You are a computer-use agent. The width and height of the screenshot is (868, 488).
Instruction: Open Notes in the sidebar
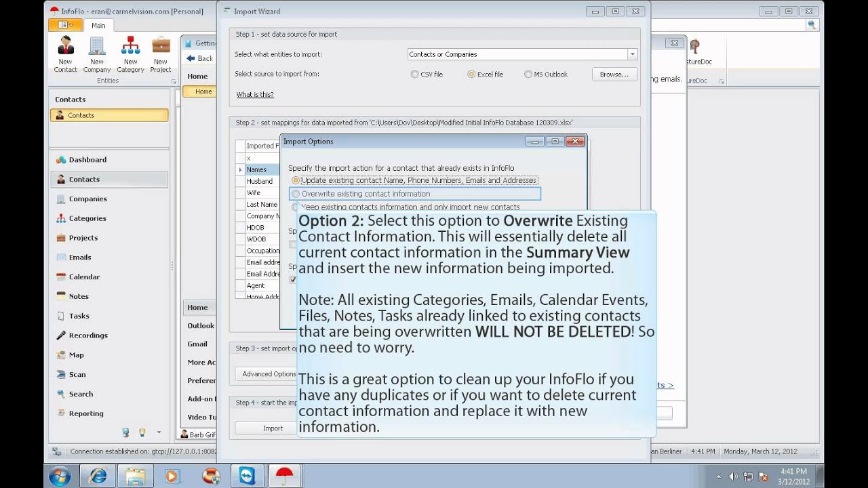79,296
